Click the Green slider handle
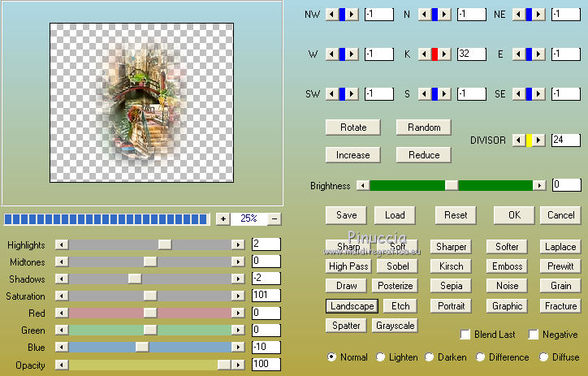The image size is (588, 376). (150, 330)
